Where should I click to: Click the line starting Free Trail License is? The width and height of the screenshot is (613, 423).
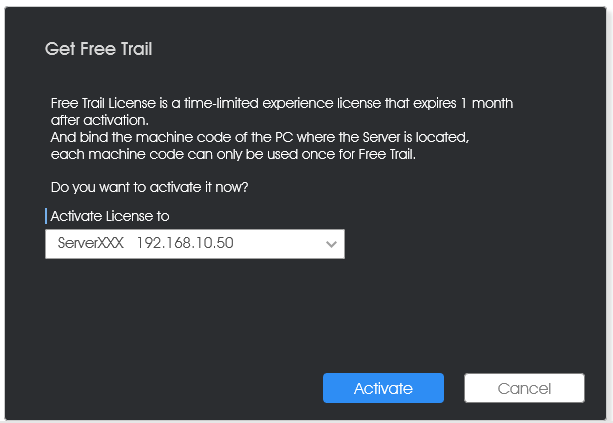coord(281,104)
